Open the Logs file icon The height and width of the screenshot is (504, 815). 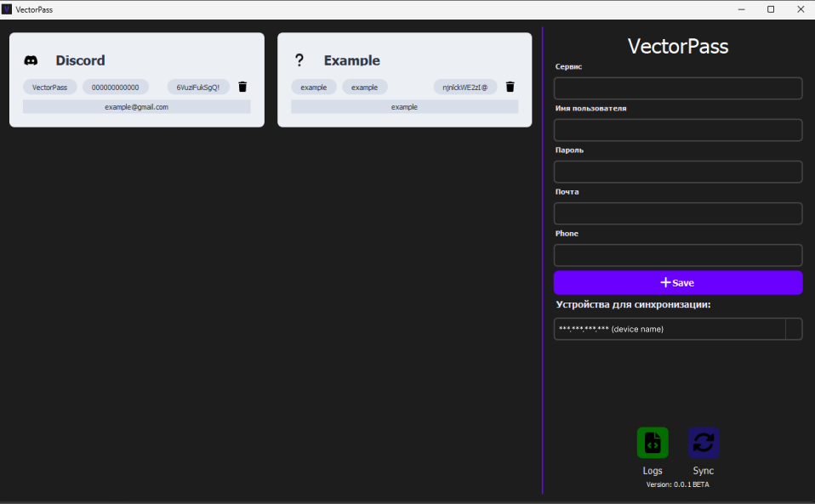[653, 443]
